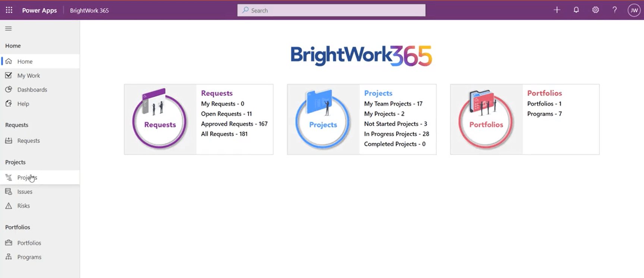Select 'In Progress Projects - 28' text
The image size is (644, 278).
396,134
